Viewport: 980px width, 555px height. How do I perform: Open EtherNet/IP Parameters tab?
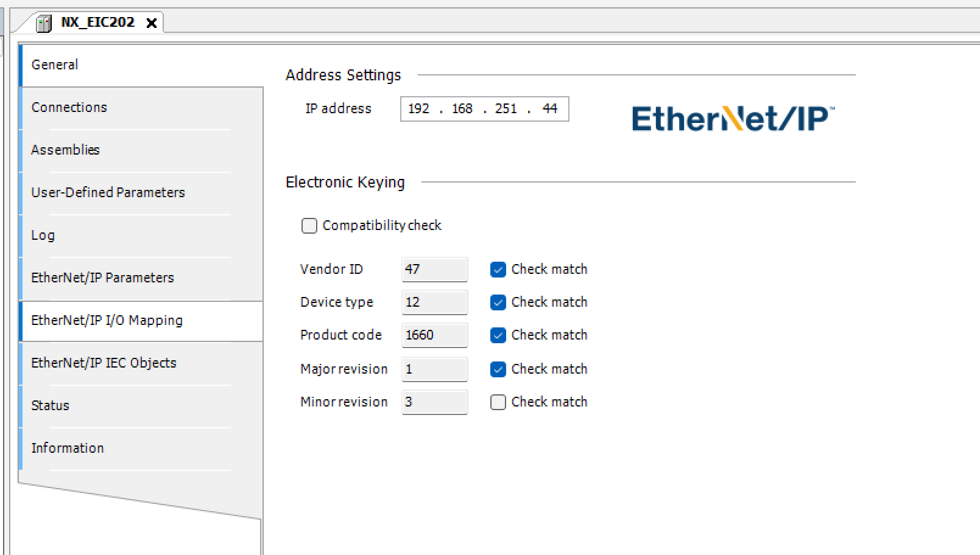[102, 277]
